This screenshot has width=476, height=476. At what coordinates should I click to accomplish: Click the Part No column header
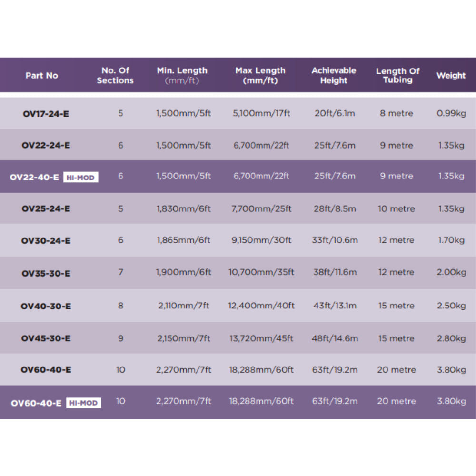(x=42, y=75)
